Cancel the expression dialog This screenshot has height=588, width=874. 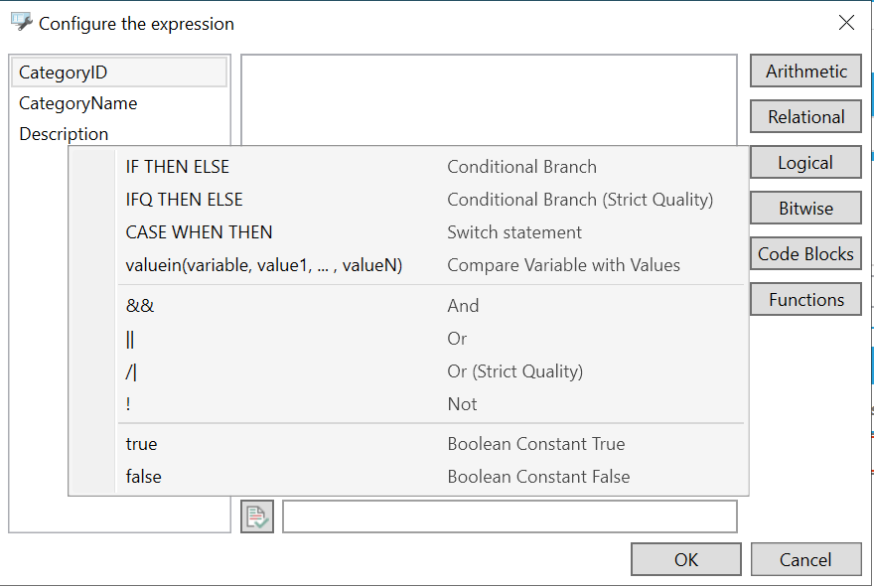[x=804, y=560]
